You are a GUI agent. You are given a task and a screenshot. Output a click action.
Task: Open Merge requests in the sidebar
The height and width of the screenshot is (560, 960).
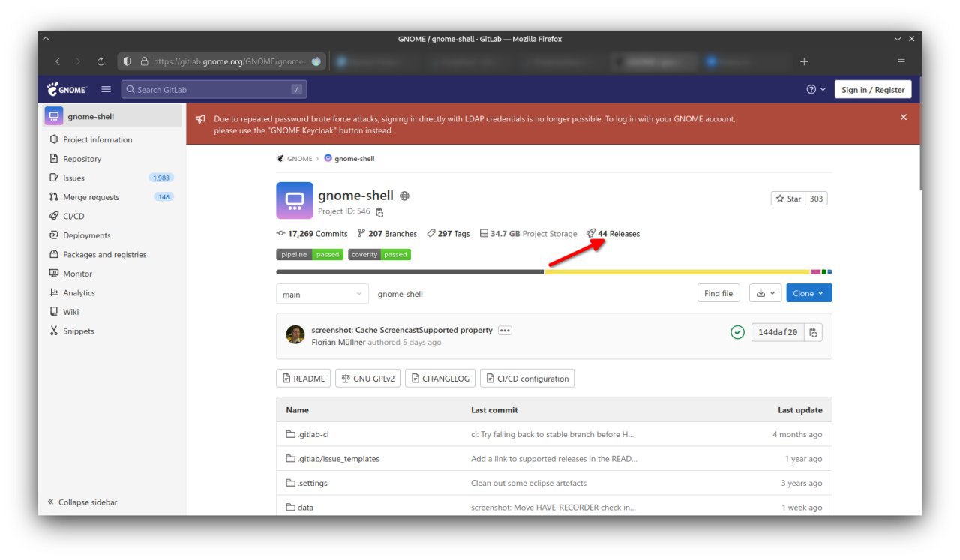click(91, 197)
